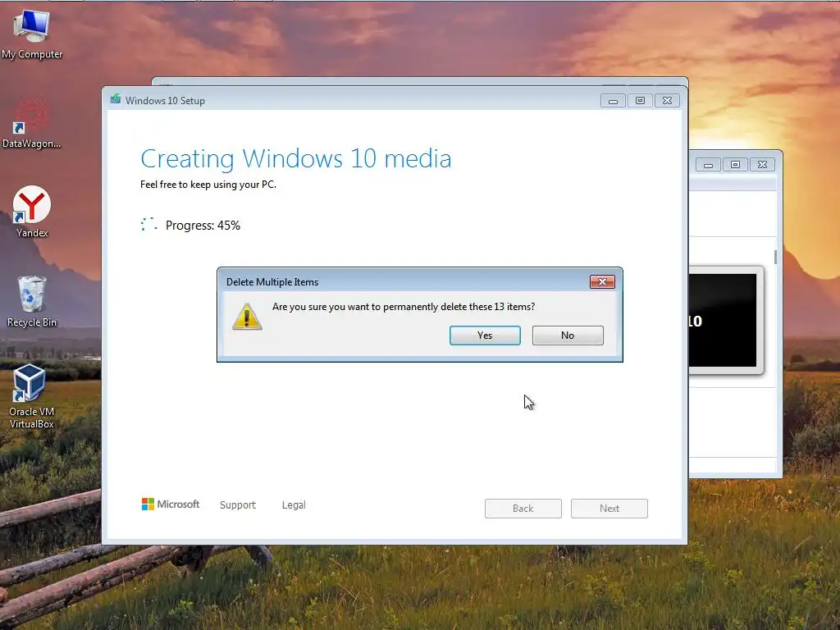The height and width of the screenshot is (630, 840).
Task: Close the Windows 10 Setup window
Action: [667, 101]
